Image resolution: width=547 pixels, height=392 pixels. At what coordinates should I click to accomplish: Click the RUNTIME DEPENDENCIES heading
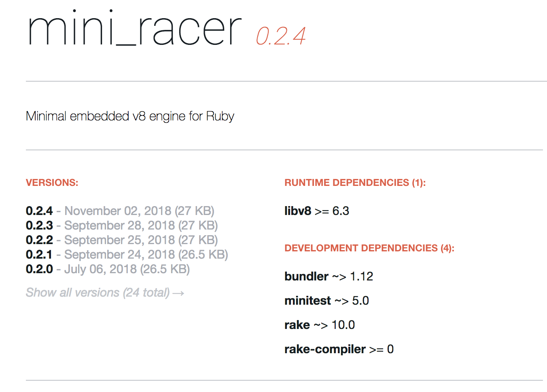coord(355,182)
